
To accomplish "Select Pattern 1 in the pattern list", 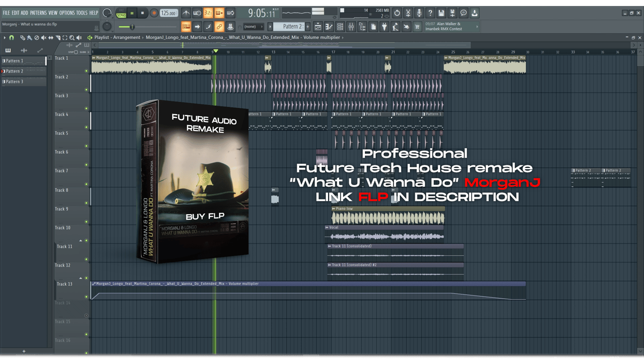I will click(24, 61).
